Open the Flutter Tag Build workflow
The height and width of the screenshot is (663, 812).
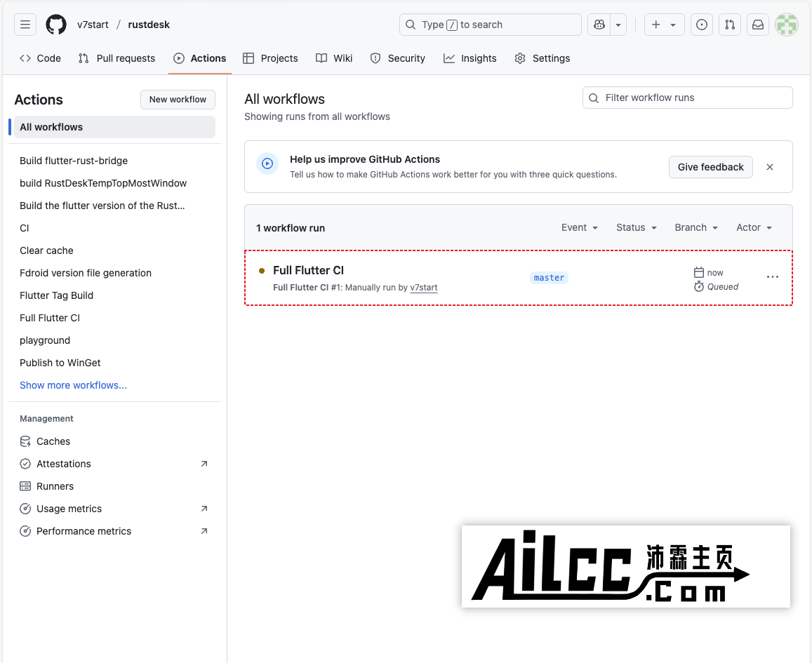pos(56,295)
